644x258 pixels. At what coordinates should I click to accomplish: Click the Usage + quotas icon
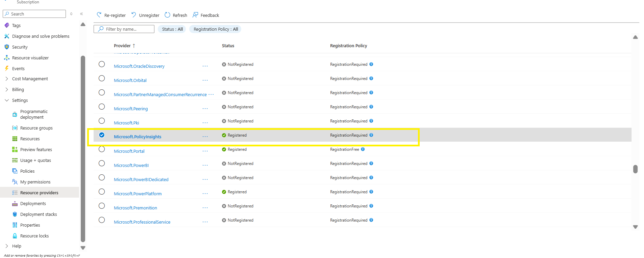15,160
